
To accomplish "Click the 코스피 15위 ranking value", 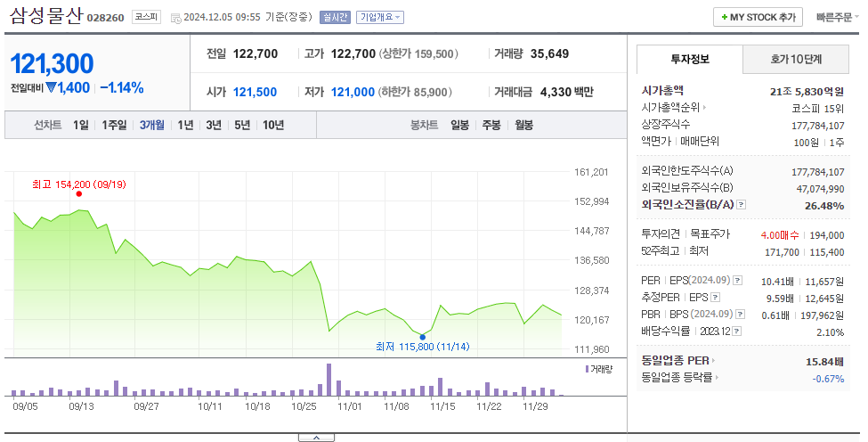I will coord(817,109).
